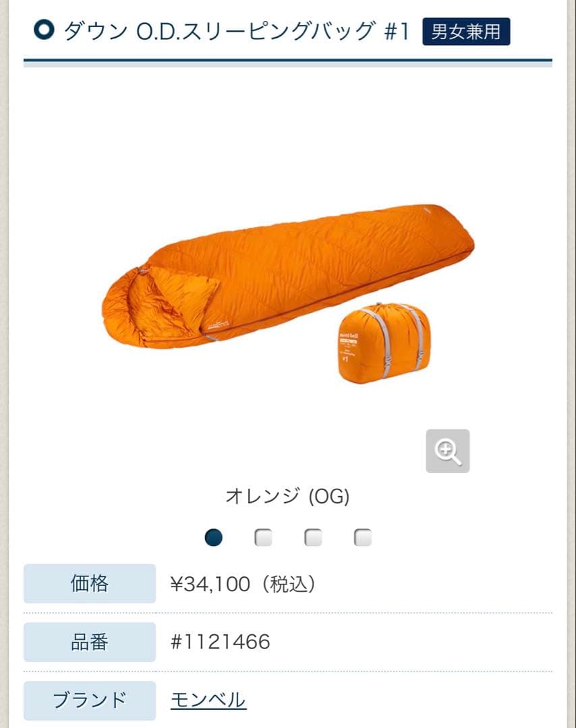Click the 男女兼用 badge

point(466,32)
